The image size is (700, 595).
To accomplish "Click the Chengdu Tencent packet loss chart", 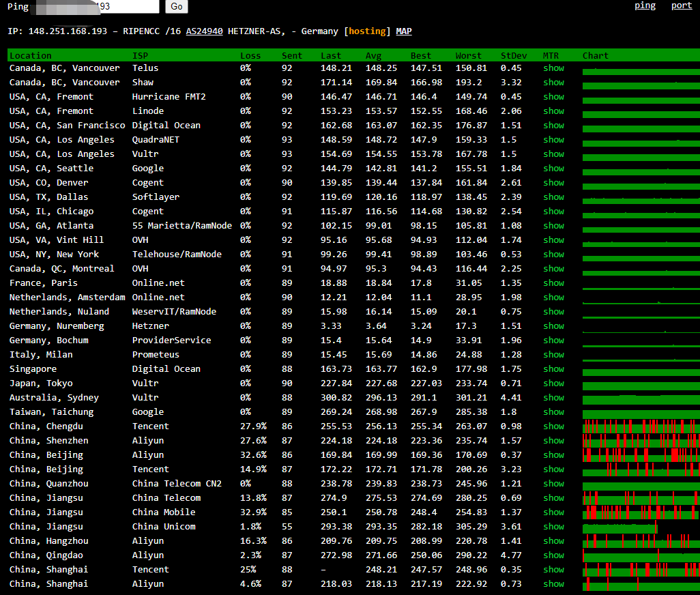I will 641,426.
